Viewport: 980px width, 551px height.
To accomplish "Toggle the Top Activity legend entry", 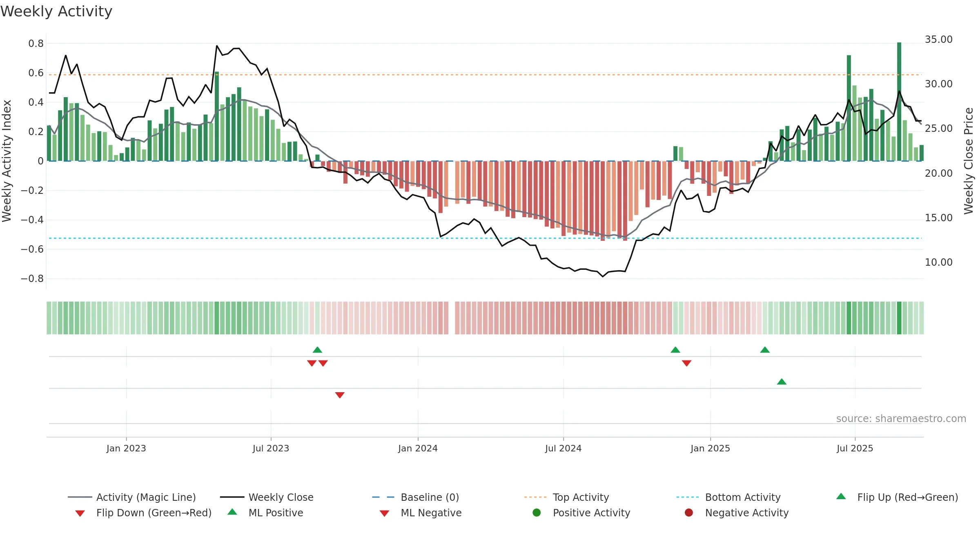I will tap(566, 497).
